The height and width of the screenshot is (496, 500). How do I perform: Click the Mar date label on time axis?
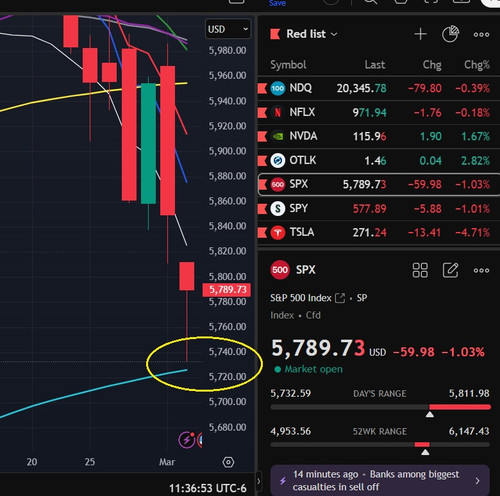pos(167,462)
